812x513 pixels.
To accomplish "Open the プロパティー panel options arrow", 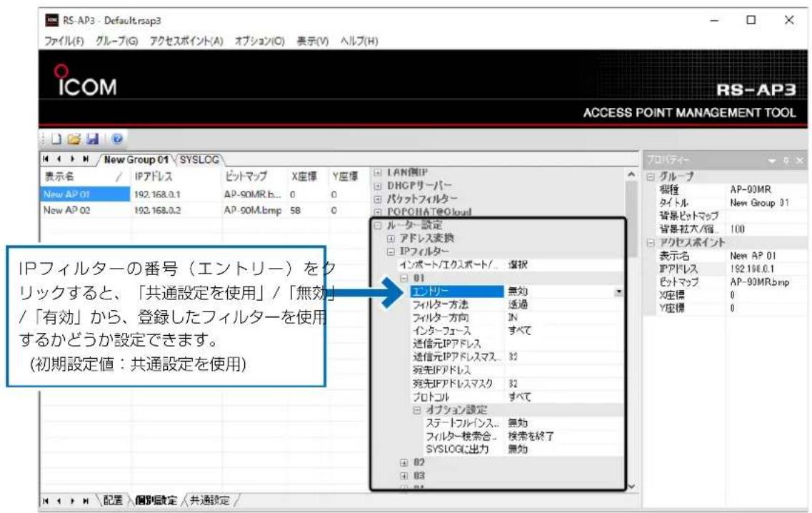I will 771,161.
